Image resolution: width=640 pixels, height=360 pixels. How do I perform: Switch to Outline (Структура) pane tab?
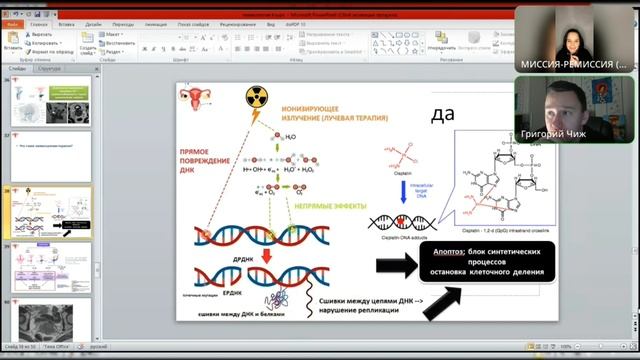pyautogui.click(x=49, y=69)
